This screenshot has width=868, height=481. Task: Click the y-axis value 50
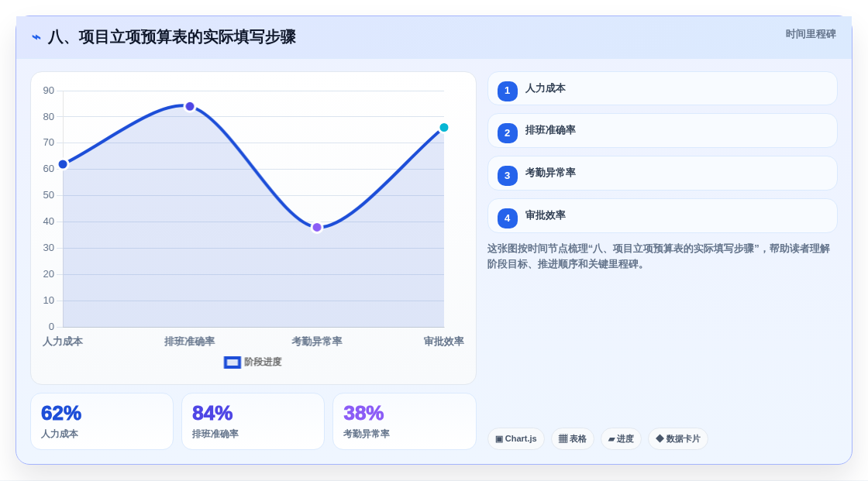pyautogui.click(x=49, y=195)
